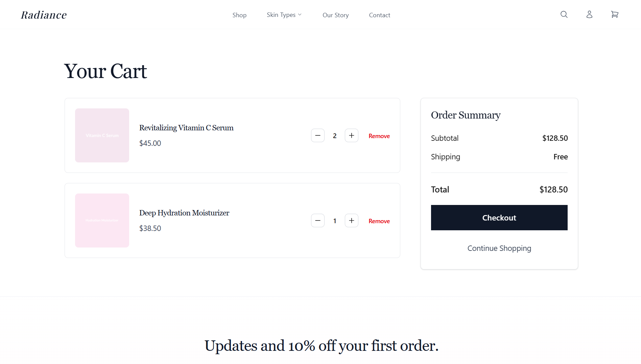641x364 pixels.
Task: Open the shopping cart icon
Action: point(615,15)
